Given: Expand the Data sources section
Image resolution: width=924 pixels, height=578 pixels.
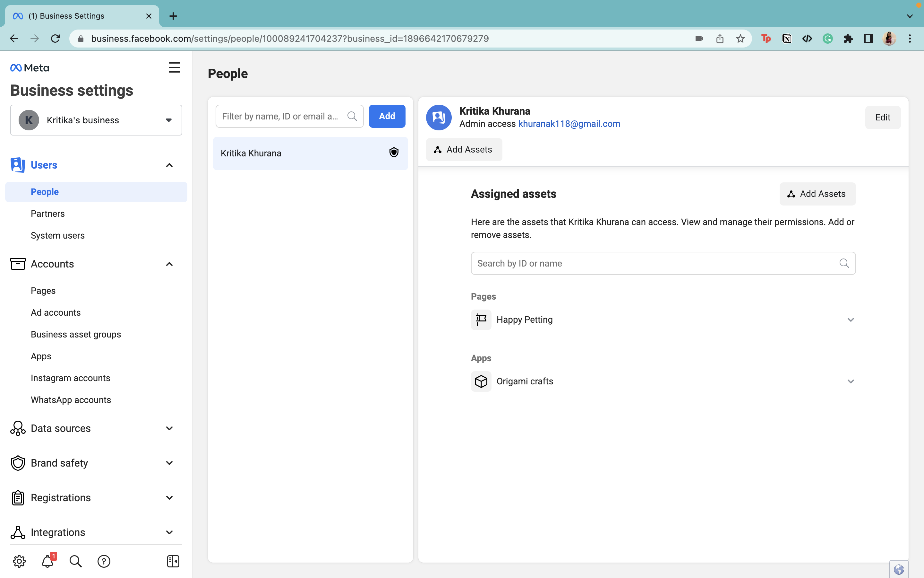Looking at the screenshot, I should (x=169, y=428).
